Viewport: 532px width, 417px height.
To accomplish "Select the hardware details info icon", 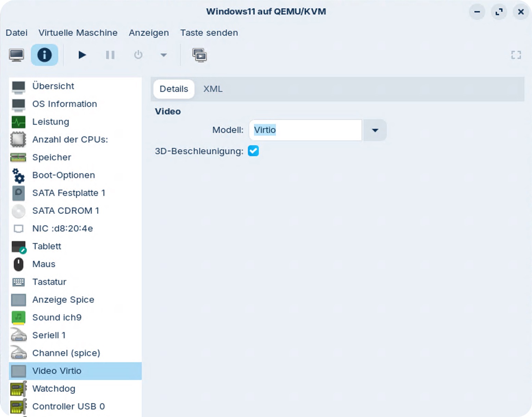I will (x=45, y=54).
